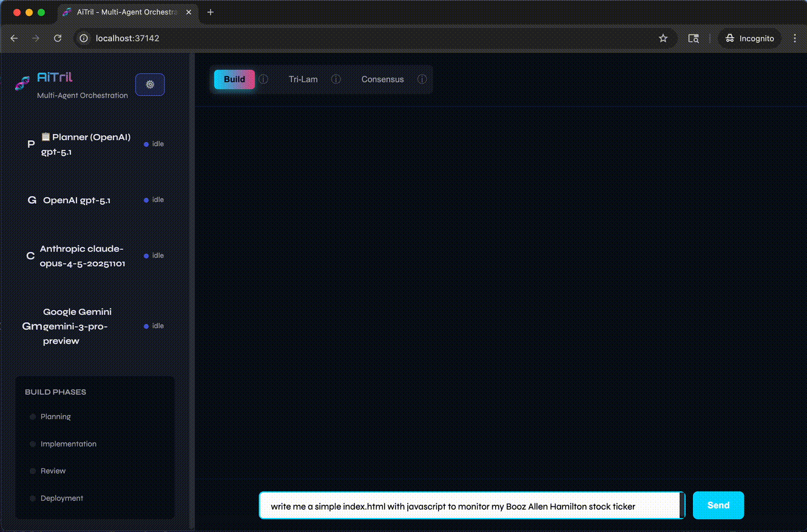The width and height of the screenshot is (807, 532).
Task: Switch to Tri-Lam mode
Action: 303,79
